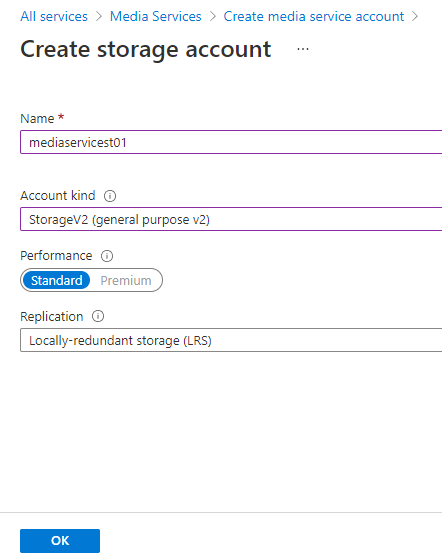Open Account kind info tooltip icon
The height and width of the screenshot is (560, 442).
point(110,196)
